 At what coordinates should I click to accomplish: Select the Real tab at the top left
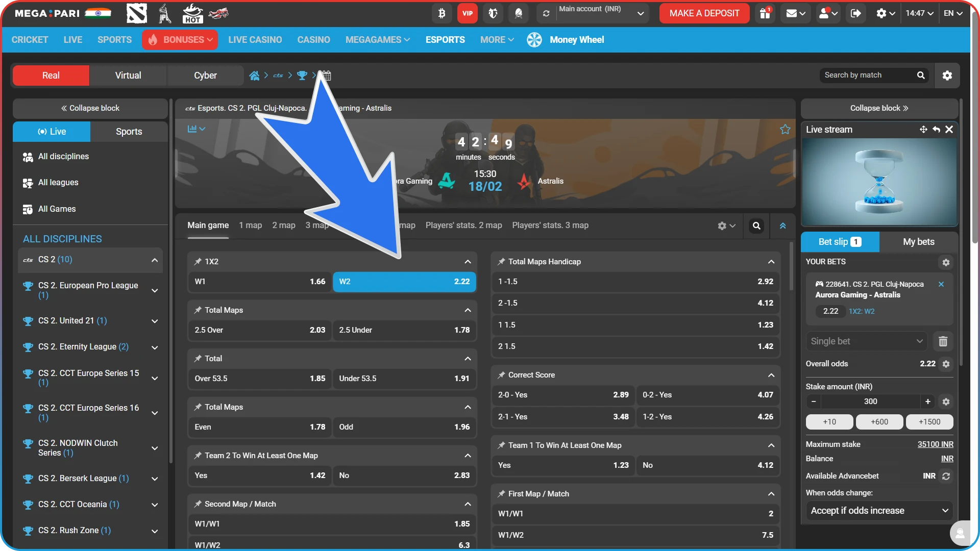[50, 75]
